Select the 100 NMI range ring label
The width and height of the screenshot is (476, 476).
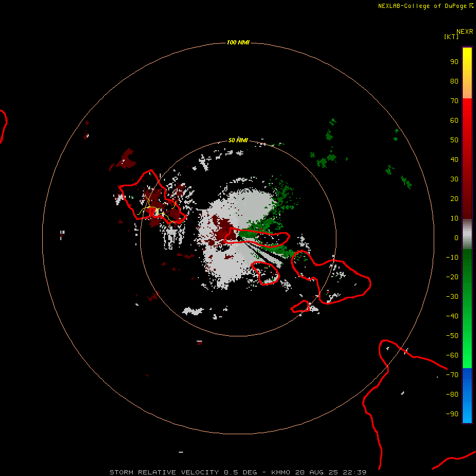[x=238, y=42]
